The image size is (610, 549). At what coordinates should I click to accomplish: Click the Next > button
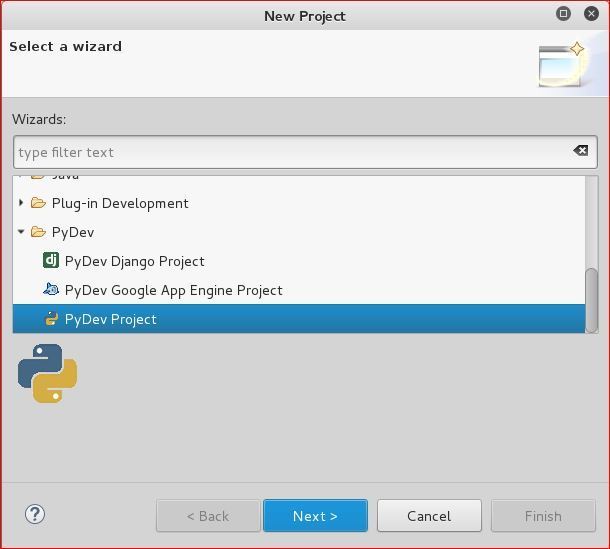tap(316, 516)
